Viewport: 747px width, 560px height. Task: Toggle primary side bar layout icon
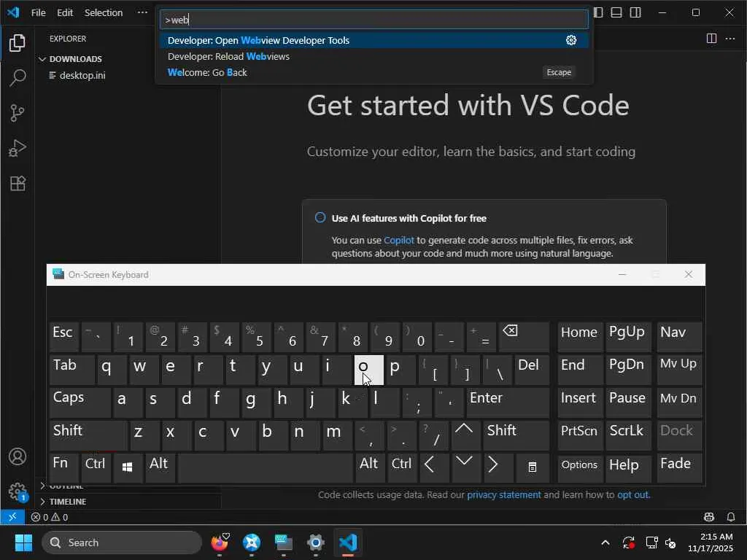598,12
